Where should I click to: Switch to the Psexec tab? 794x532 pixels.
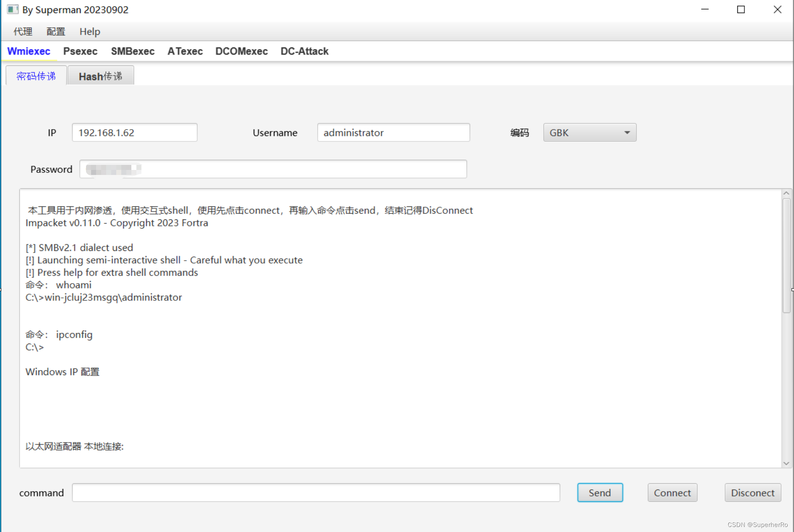(80, 51)
